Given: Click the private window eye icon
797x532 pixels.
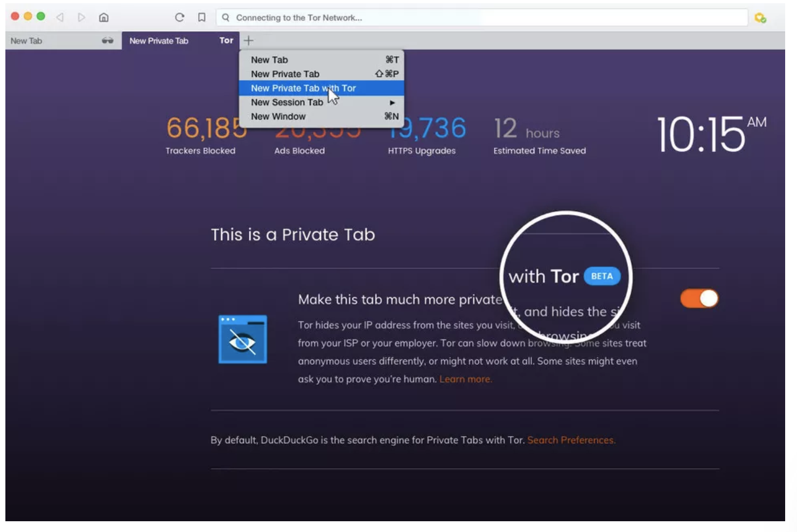Looking at the screenshot, I should click(x=243, y=339).
